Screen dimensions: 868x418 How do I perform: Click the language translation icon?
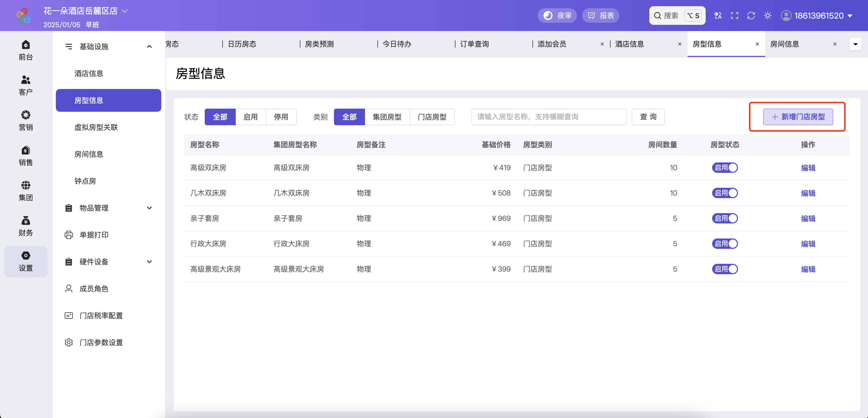pos(718,16)
